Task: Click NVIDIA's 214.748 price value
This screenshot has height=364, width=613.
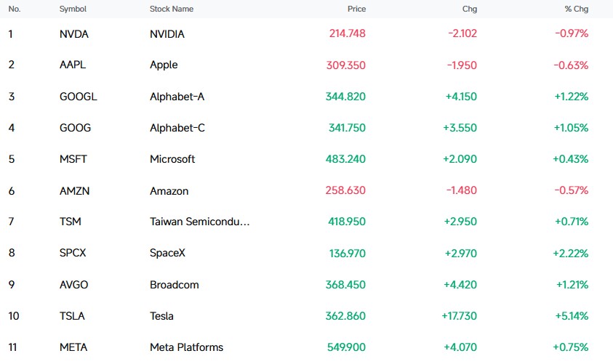Action: pyautogui.click(x=347, y=33)
